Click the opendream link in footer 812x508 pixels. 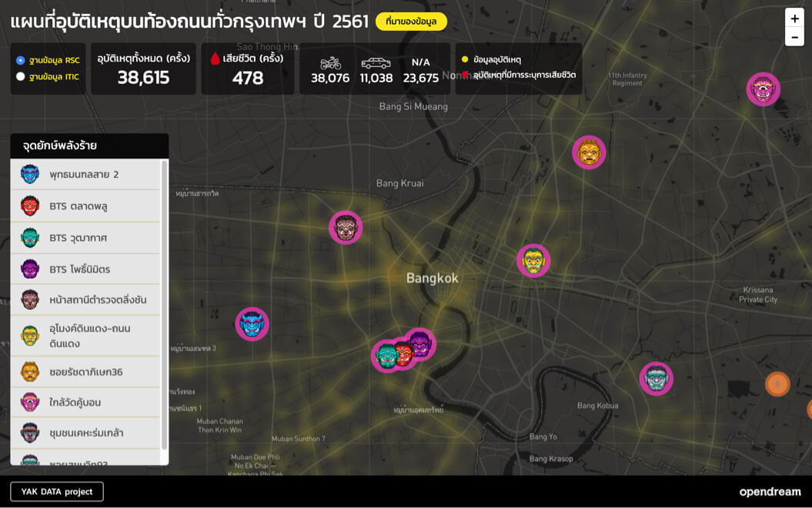770,492
